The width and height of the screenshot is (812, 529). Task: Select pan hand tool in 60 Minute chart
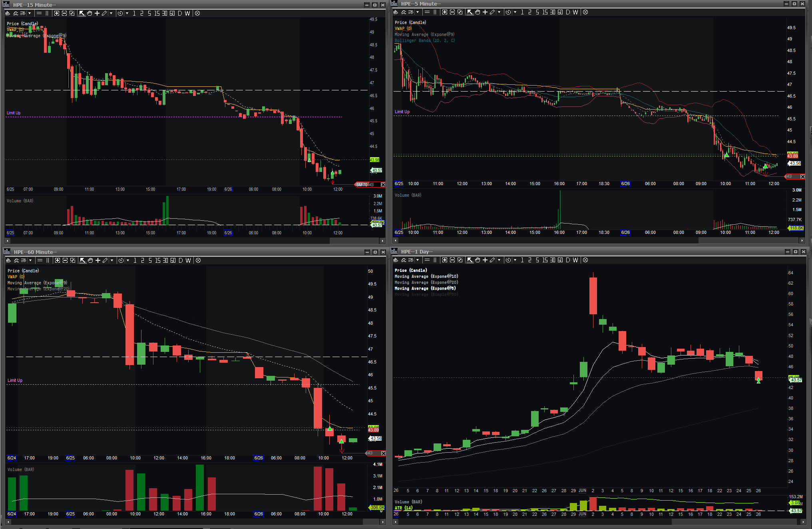click(90, 260)
